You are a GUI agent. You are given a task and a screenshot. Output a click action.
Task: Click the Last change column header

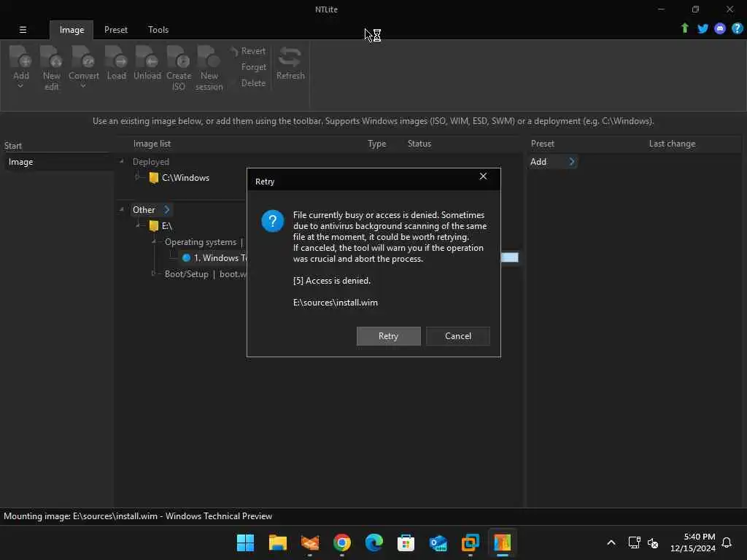(x=672, y=144)
